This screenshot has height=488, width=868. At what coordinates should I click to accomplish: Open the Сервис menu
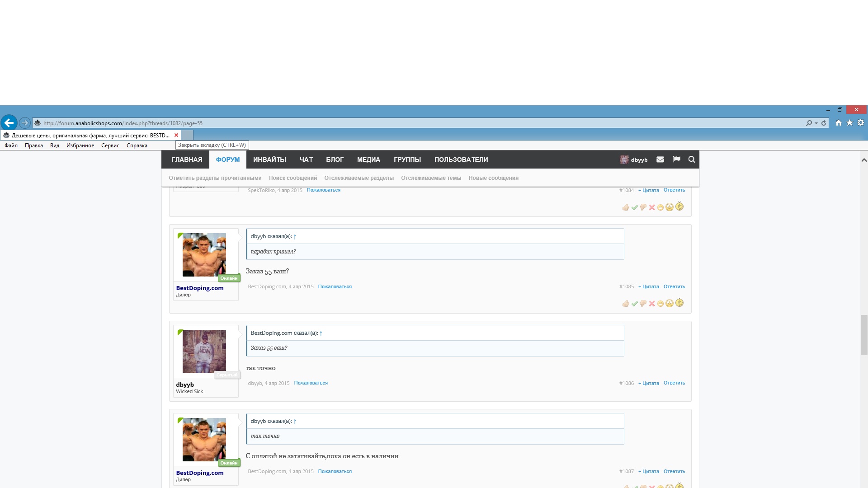[110, 145]
